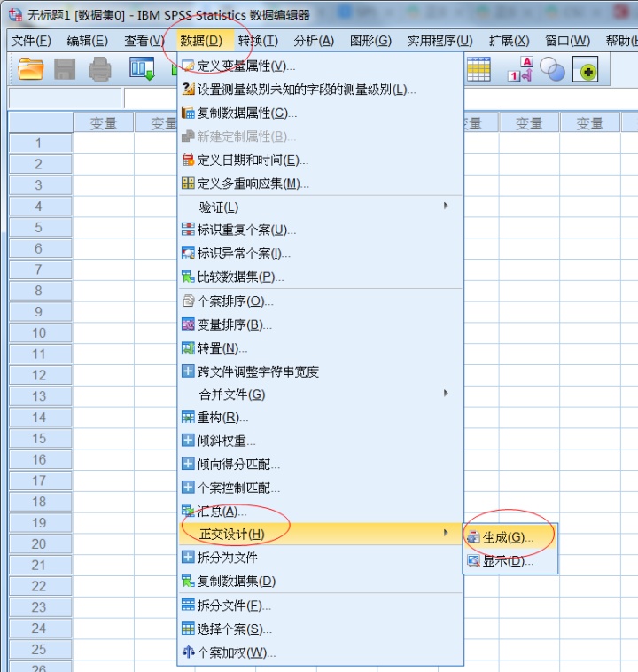Choose 标识重复个案(U) entry
638x672 pixels.
[x=320, y=231]
